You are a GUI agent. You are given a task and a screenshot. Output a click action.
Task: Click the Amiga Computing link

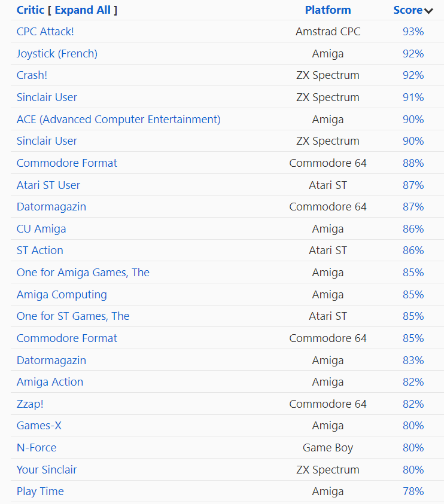click(x=62, y=294)
